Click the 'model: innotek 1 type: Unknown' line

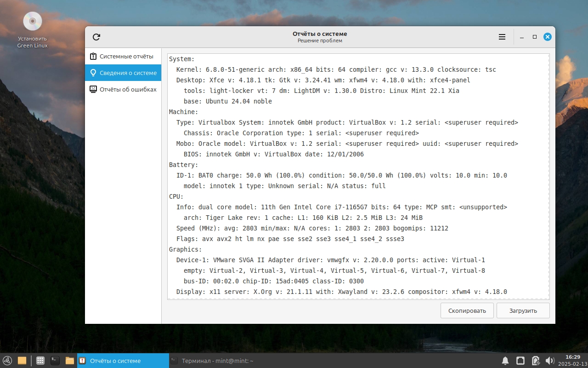pyautogui.click(x=285, y=186)
